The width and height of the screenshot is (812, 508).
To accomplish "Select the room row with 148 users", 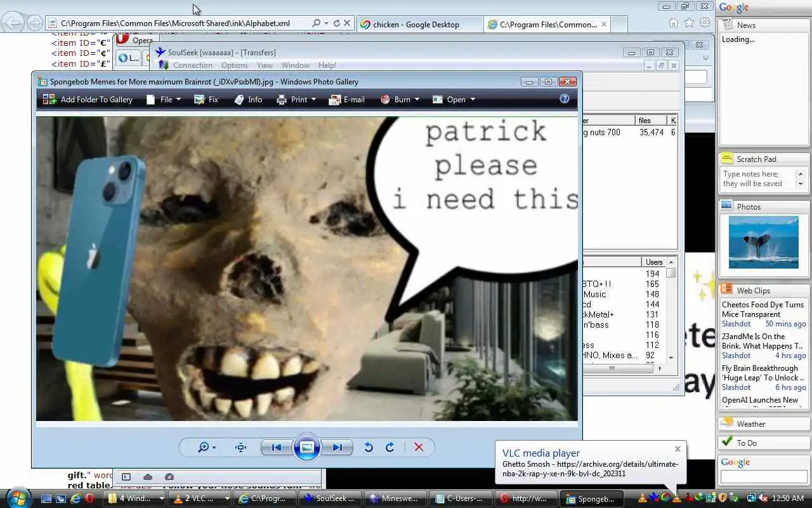I will (x=624, y=294).
